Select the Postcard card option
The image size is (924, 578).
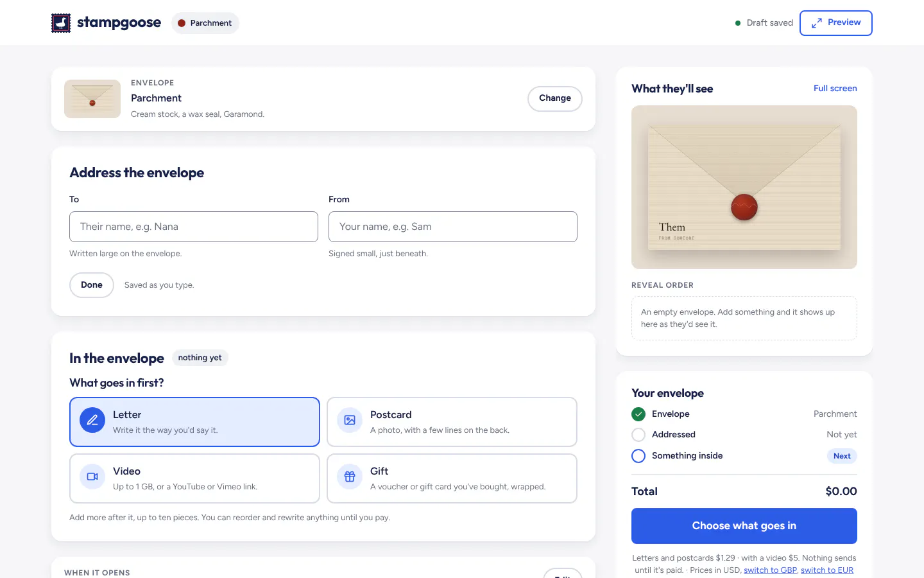tap(452, 422)
